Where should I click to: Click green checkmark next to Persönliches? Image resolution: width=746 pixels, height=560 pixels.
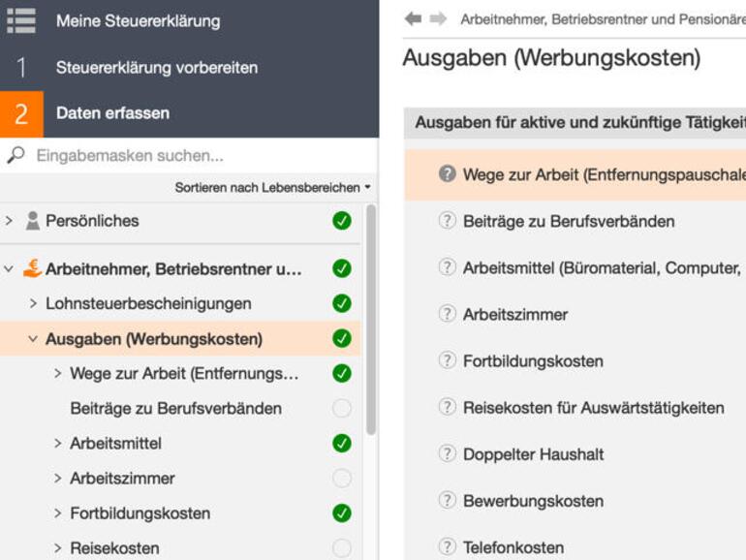341,221
